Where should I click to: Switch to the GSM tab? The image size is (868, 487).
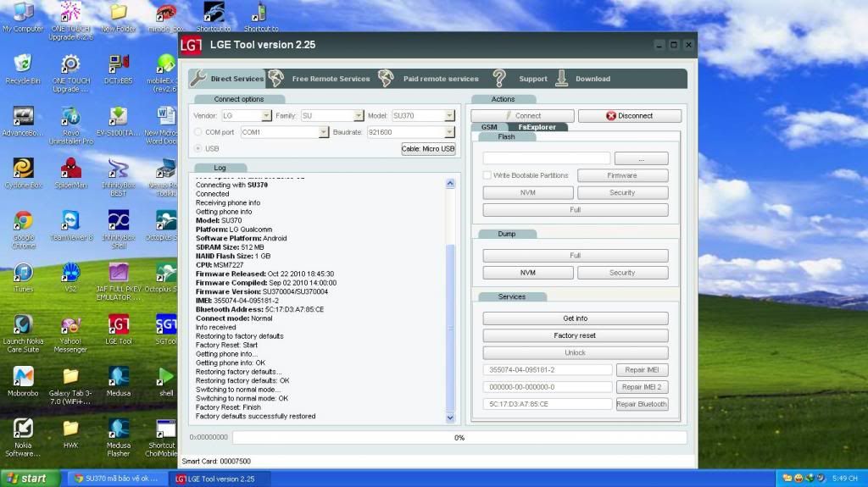[489, 127]
